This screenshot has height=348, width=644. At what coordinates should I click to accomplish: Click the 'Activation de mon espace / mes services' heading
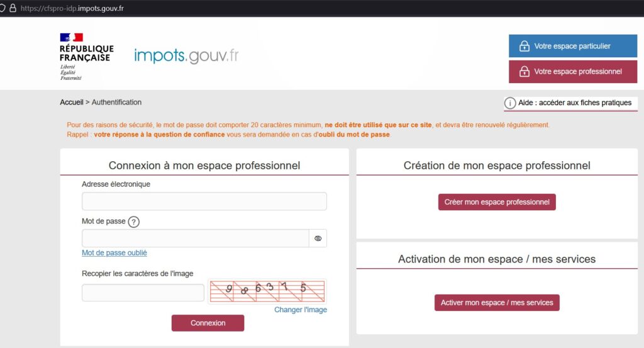(x=497, y=259)
